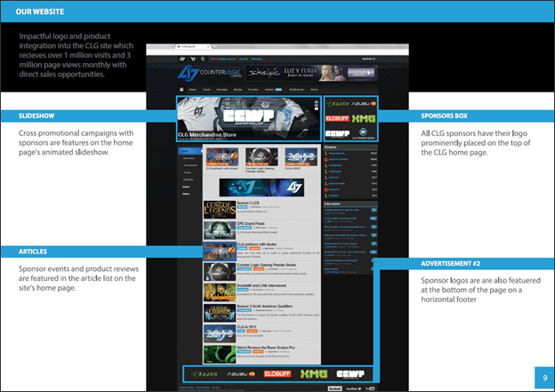Close the browser tab
The height and width of the screenshot is (392, 555).
pos(208,46)
